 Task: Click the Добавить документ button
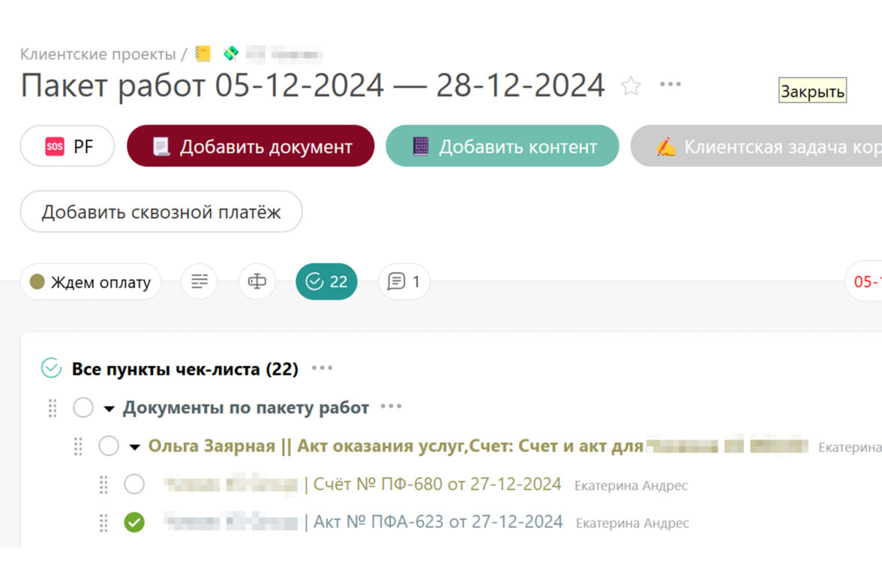click(250, 145)
